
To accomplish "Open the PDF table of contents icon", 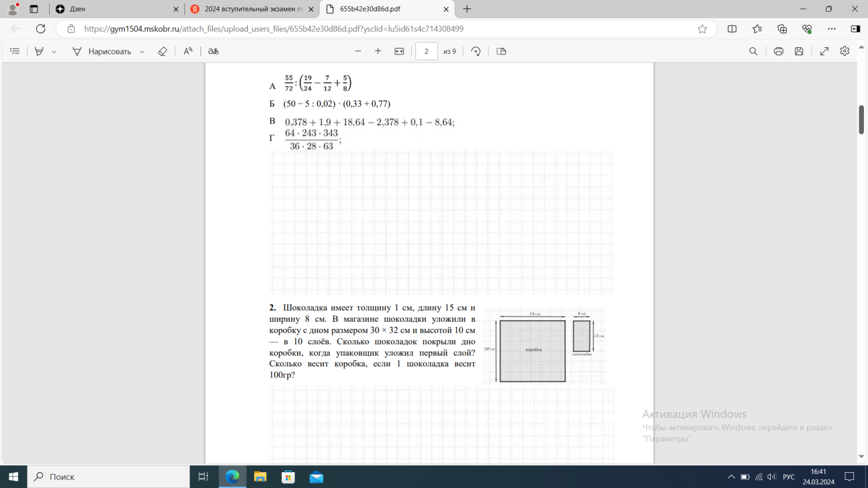I will tap(15, 51).
